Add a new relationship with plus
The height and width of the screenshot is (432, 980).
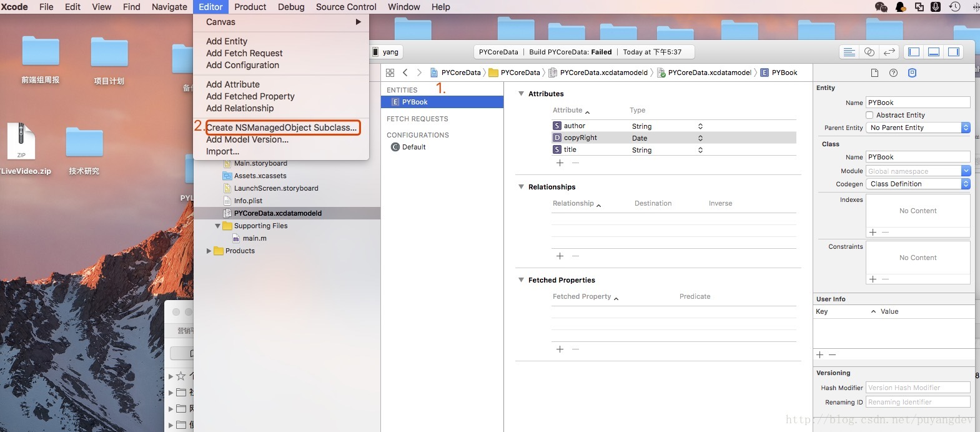560,256
